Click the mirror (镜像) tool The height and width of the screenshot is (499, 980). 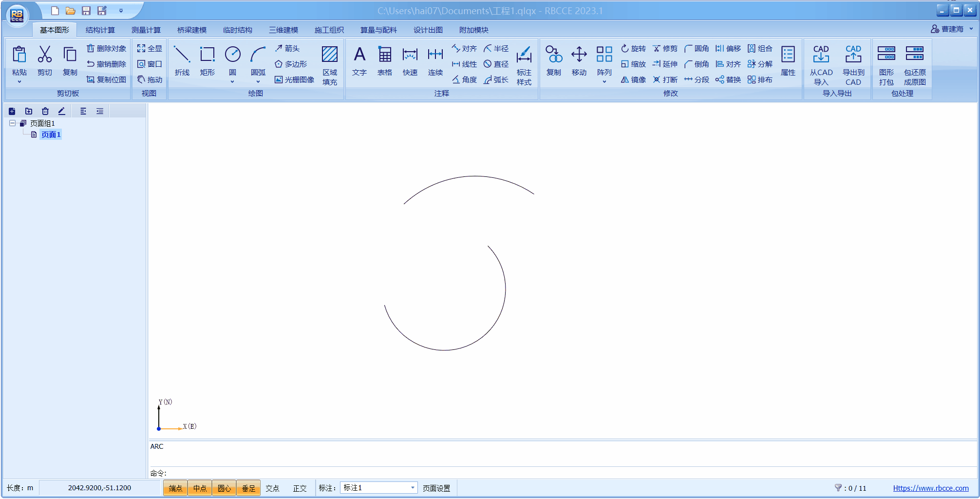pyautogui.click(x=633, y=79)
